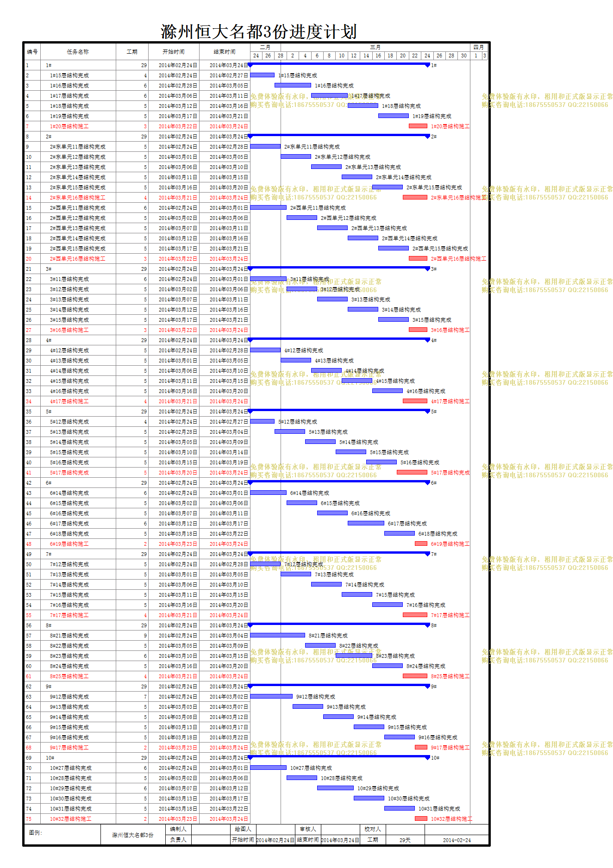
Task: Select task name 3#15层结构完成 in the table
Action: pyautogui.click(x=69, y=320)
